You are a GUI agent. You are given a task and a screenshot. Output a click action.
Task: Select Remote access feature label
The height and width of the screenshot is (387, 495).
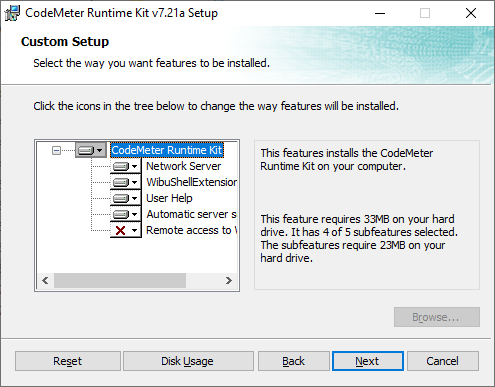tap(191, 230)
